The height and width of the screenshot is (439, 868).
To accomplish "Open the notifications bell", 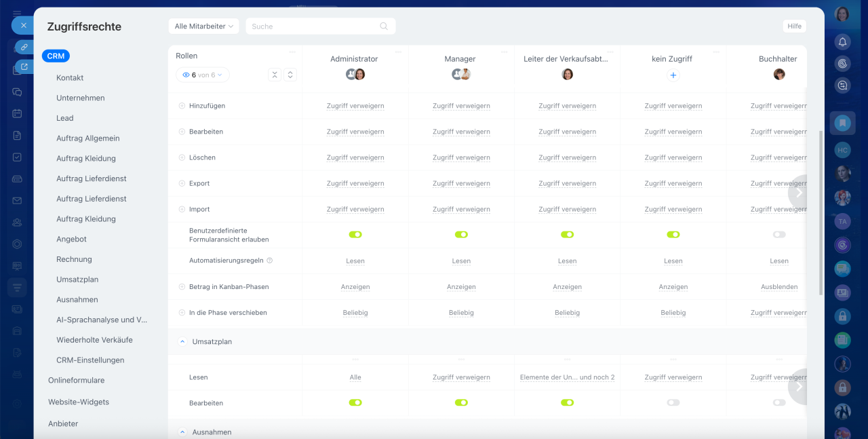I will pyautogui.click(x=842, y=42).
